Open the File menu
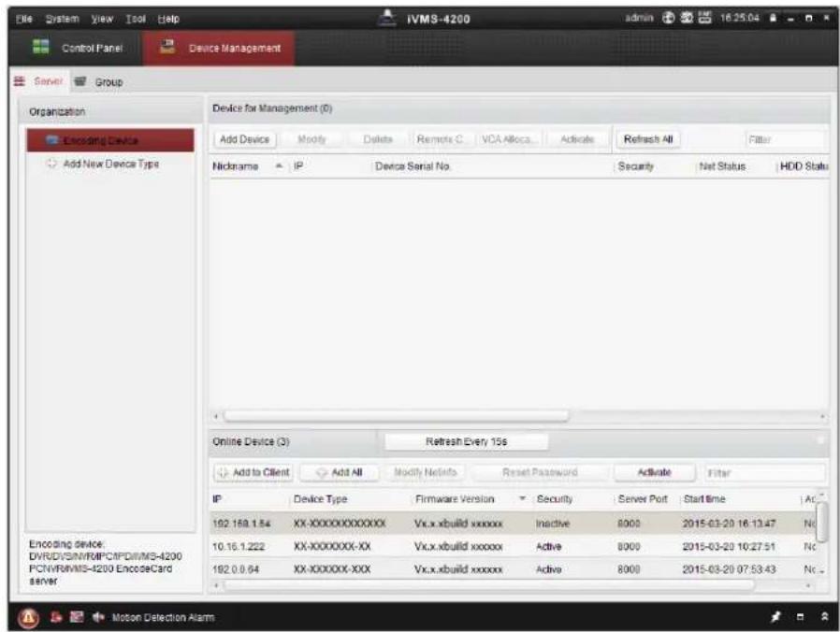This screenshot has width=840, height=632. pyautogui.click(x=23, y=19)
